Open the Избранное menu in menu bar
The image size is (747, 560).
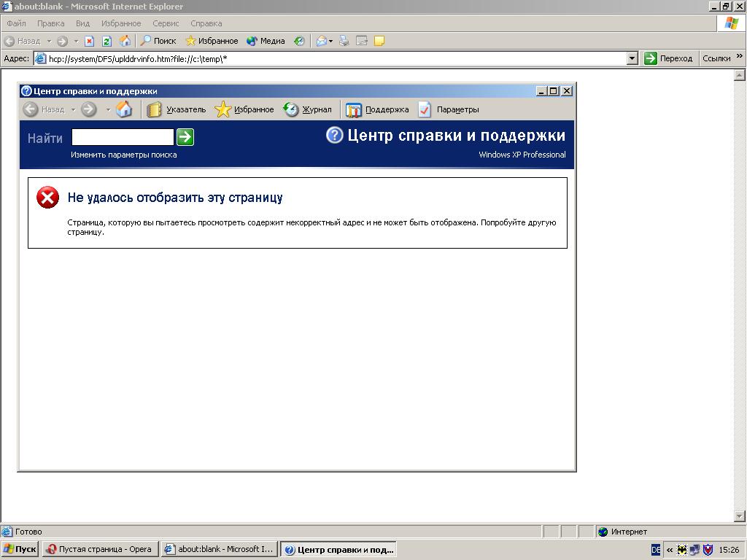(121, 23)
